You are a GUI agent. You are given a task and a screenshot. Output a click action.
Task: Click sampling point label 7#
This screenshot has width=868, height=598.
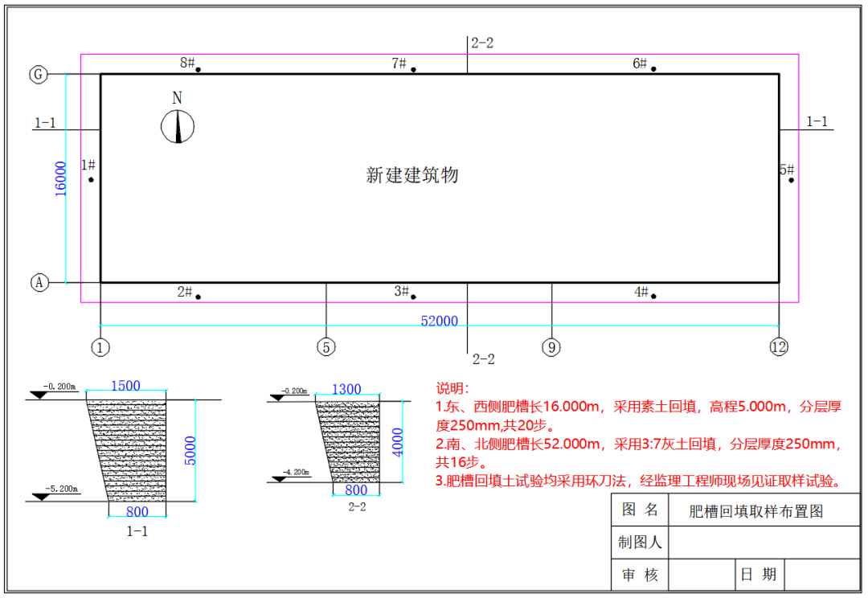point(399,63)
